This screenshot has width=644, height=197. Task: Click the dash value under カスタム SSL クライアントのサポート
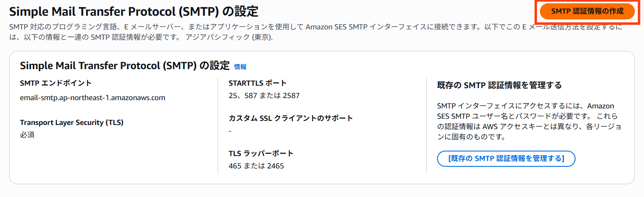pyautogui.click(x=230, y=131)
